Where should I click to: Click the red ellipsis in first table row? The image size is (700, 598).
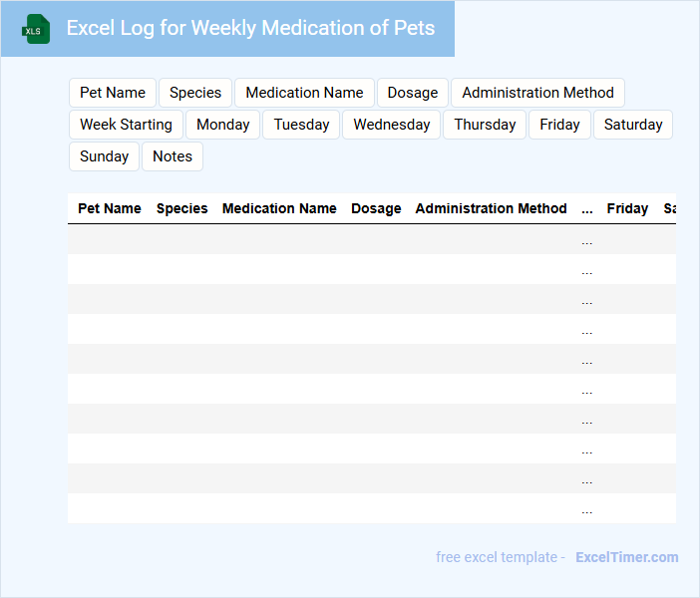pos(586,240)
